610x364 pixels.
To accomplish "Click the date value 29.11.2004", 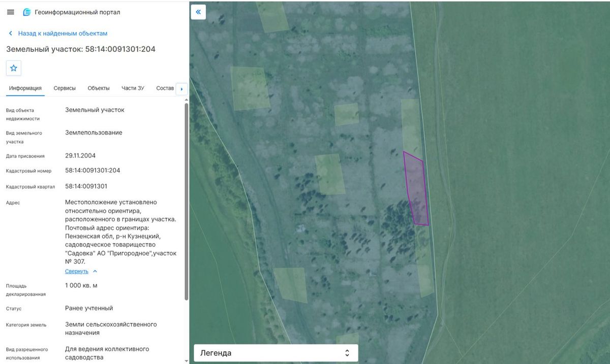I will [x=80, y=156].
